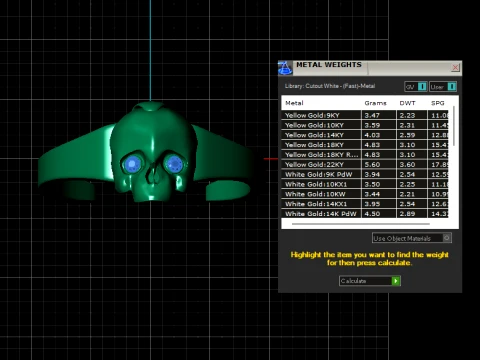Click the 3.50 grams value
Screen dimensions: 480x360
(x=372, y=184)
